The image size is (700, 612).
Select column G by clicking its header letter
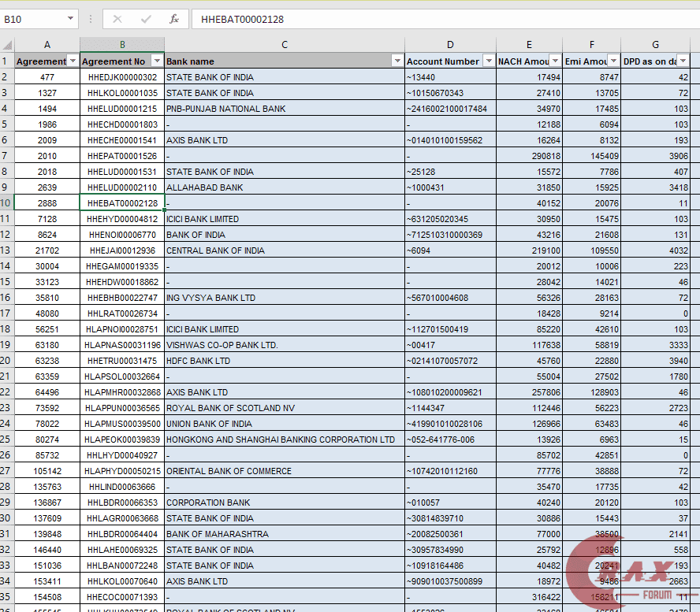[655, 44]
